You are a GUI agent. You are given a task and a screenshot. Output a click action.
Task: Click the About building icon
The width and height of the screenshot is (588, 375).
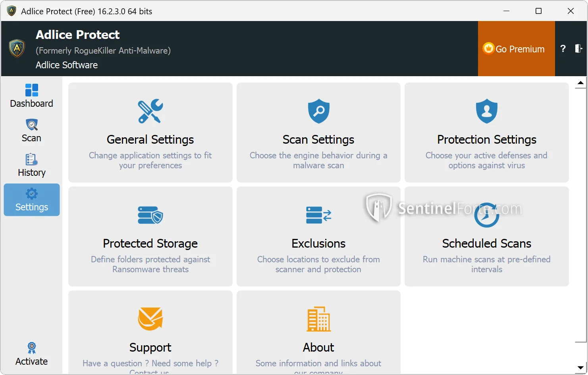click(x=319, y=319)
